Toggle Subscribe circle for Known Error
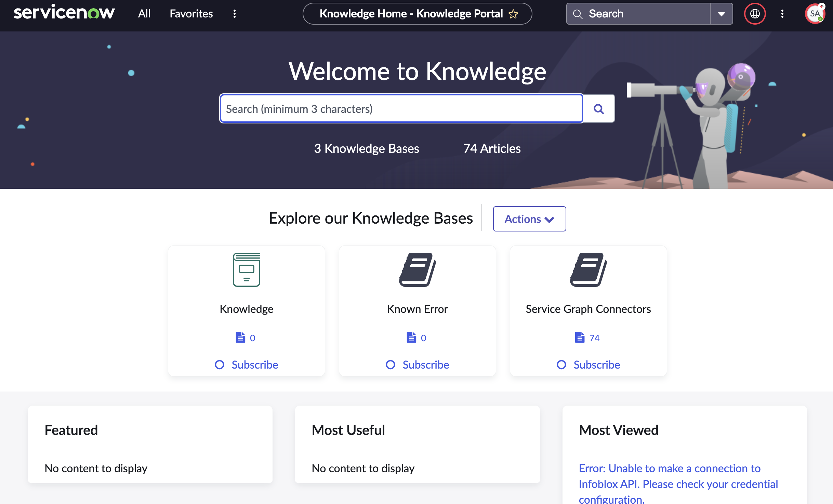Screen dimensions: 833x504 (x=391, y=365)
